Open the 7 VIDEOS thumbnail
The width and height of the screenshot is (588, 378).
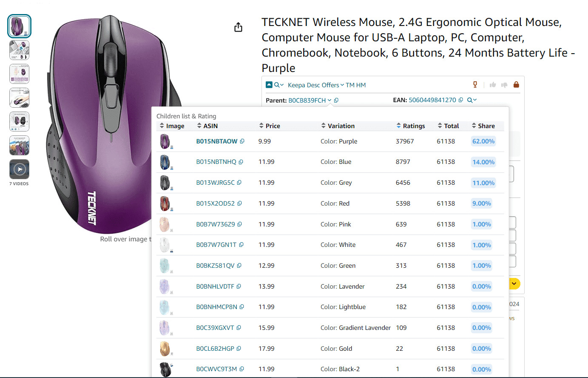click(19, 169)
